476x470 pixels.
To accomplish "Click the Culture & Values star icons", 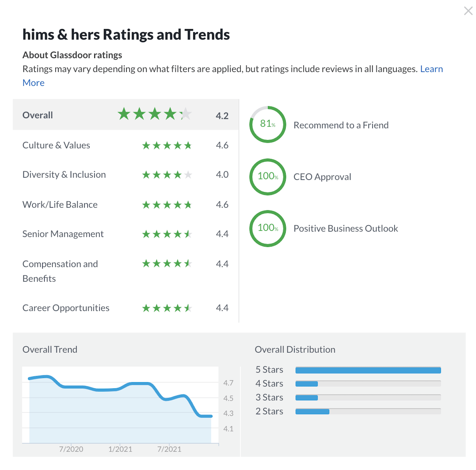I will [x=167, y=146].
